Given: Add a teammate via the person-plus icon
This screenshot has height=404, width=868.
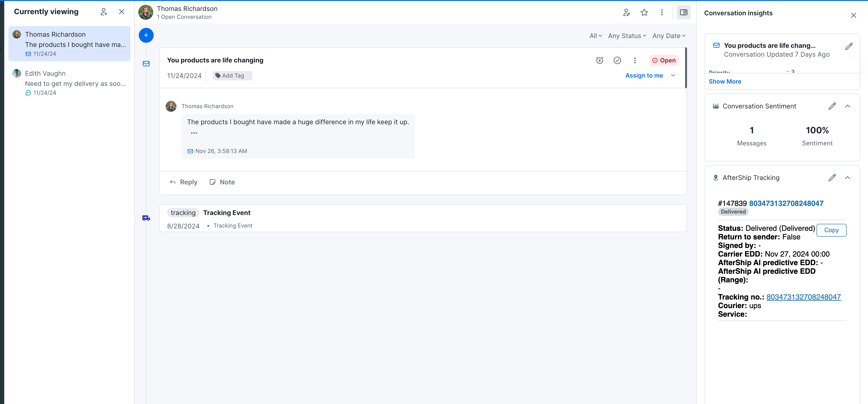Looking at the screenshot, I should pos(104,11).
